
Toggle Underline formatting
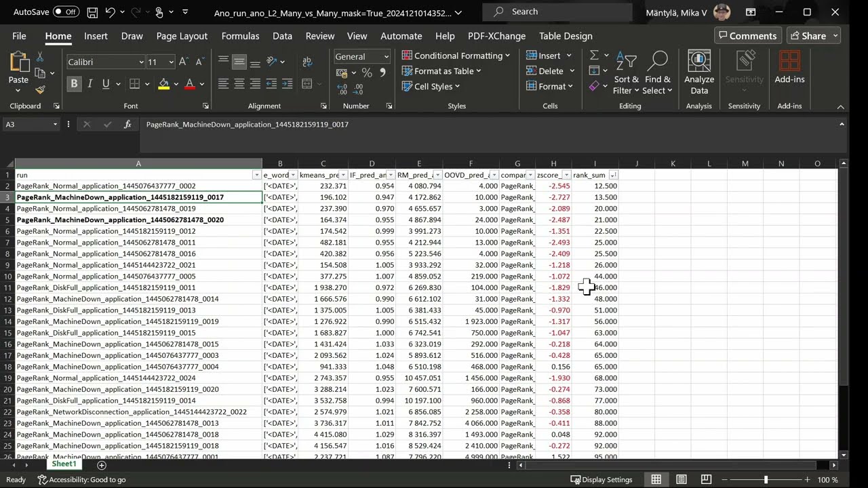pos(106,84)
